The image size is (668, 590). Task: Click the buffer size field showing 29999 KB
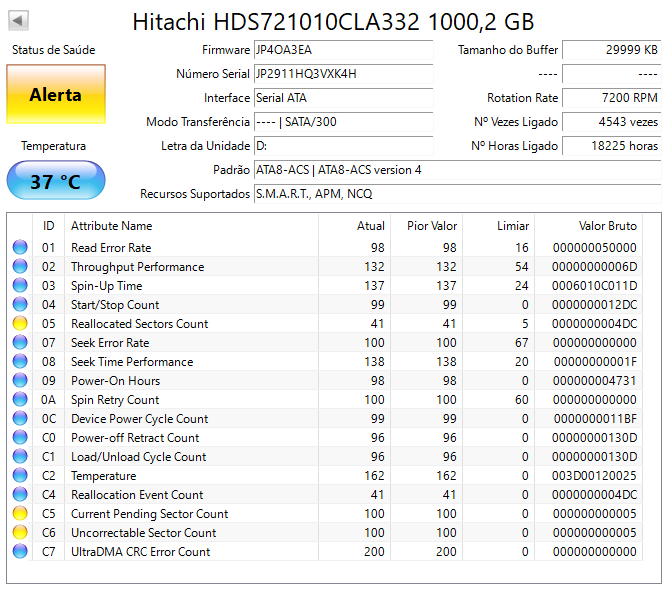coord(612,50)
